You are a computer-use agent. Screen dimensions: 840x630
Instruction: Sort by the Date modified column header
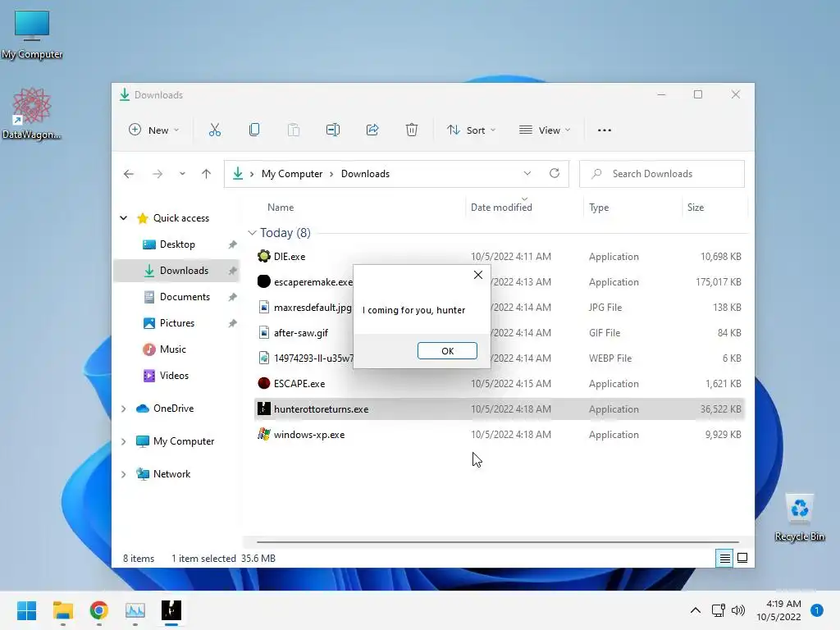point(501,208)
